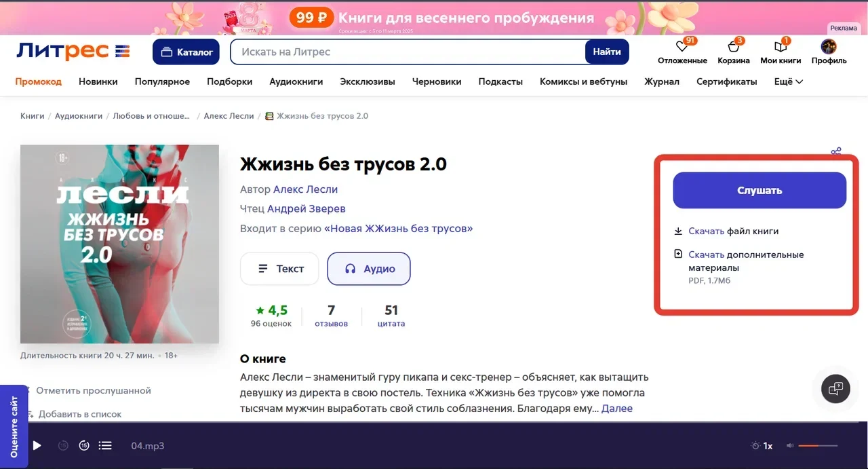Click download icon beside файл книги
The height and width of the screenshot is (469, 868).
coord(678,231)
